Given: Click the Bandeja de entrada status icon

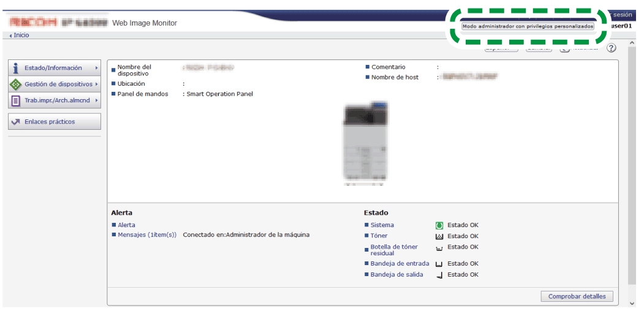Looking at the screenshot, I should tap(439, 264).
